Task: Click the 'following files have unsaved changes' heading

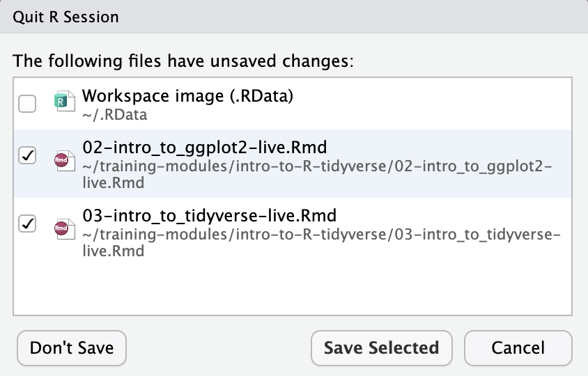Action: (x=184, y=61)
